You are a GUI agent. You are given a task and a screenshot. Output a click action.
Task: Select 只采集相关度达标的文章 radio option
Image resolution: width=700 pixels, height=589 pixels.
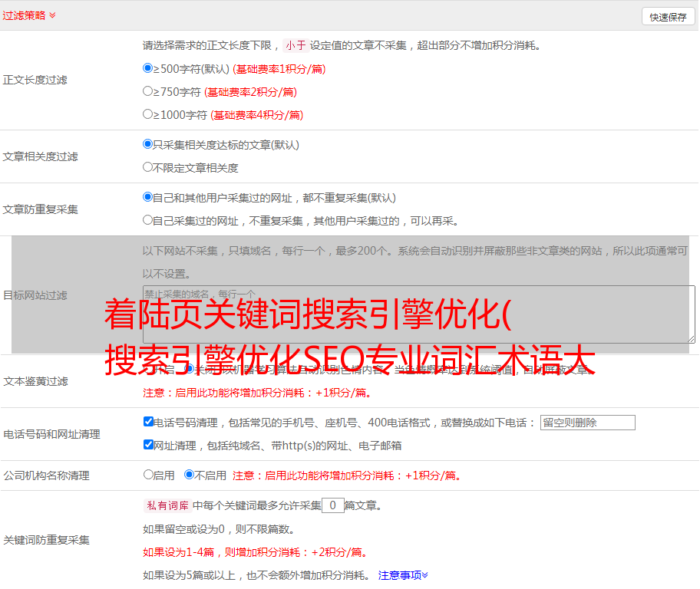148,144
